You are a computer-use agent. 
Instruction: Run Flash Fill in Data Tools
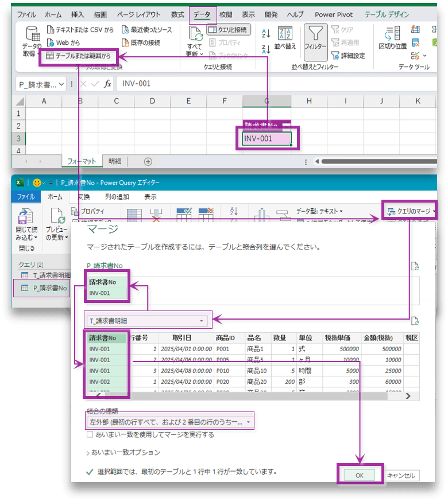coord(415,29)
